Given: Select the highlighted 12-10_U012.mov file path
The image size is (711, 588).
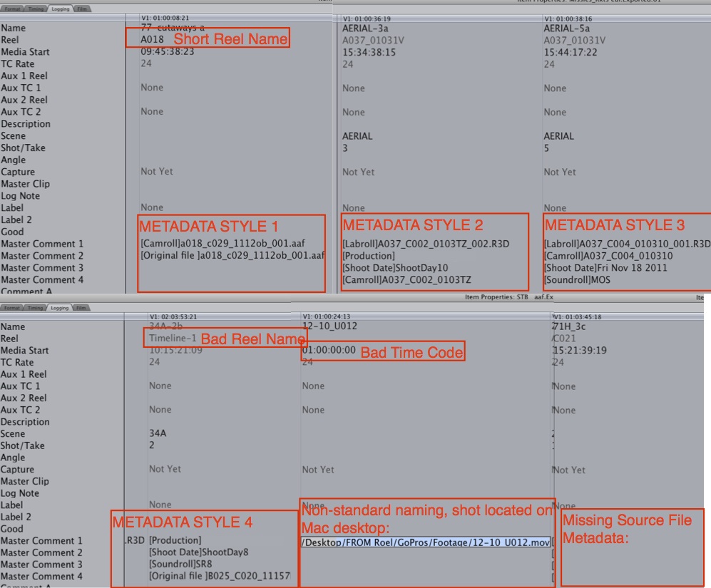Looking at the screenshot, I should (x=426, y=542).
